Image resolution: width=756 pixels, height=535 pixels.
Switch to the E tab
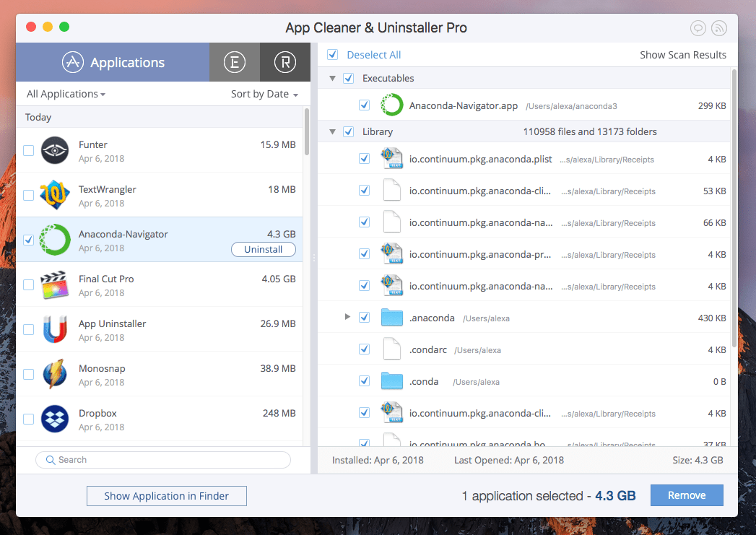coord(234,62)
